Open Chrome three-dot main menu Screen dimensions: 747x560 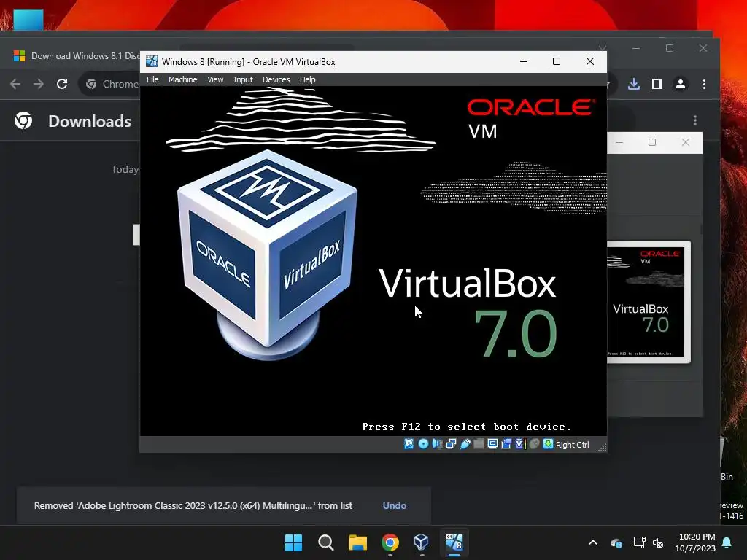pyautogui.click(x=704, y=85)
